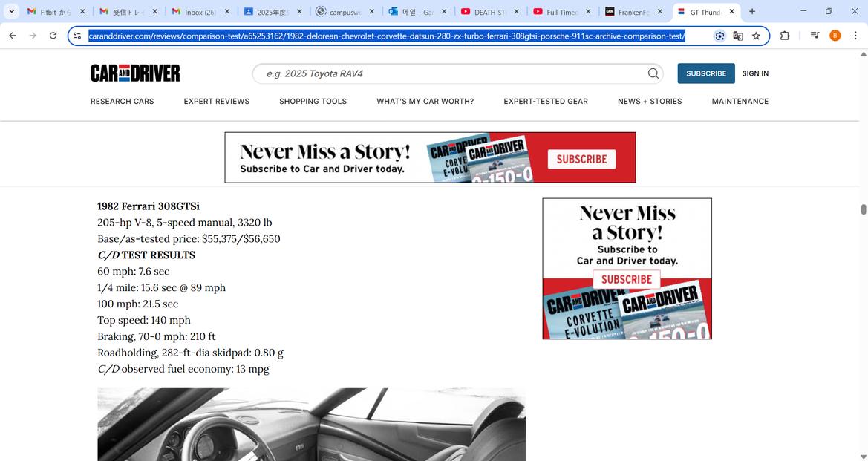This screenshot has width=868, height=461.
Task: Open Expert Reviews navigation item
Action: click(216, 101)
